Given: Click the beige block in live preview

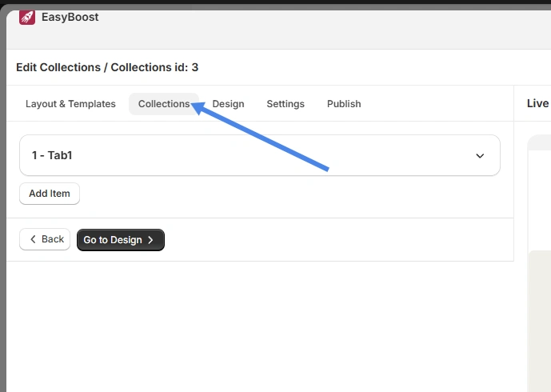Looking at the screenshot, I should (540, 320).
